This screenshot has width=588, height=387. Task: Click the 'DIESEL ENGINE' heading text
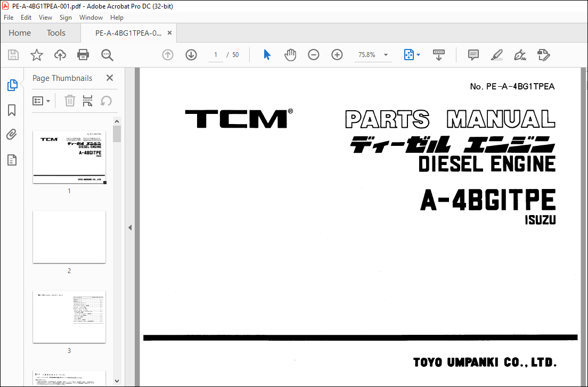point(487,164)
